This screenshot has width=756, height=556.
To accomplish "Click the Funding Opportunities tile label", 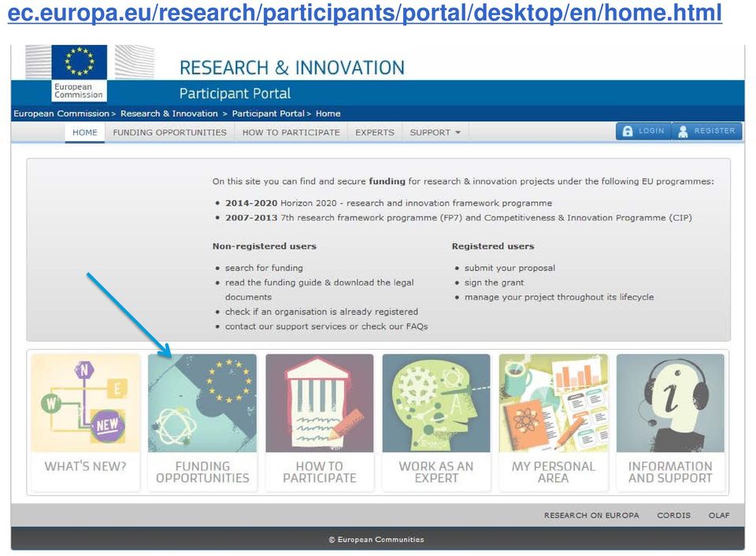I will (202, 472).
